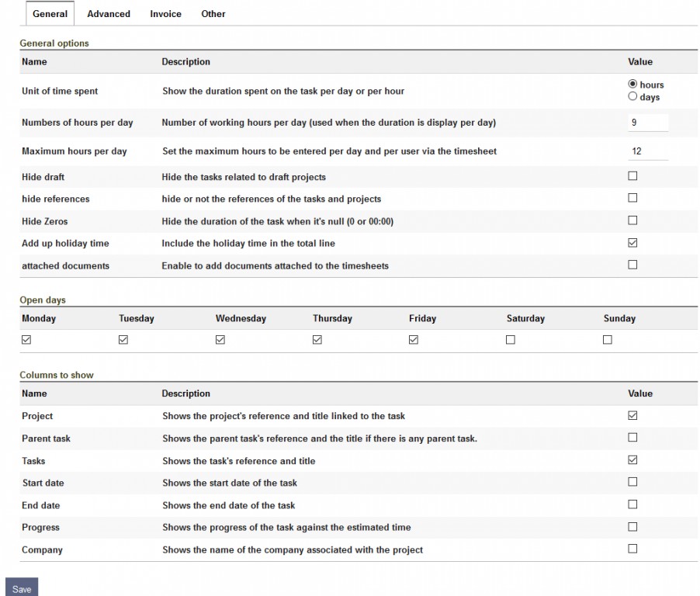
Task: Uncheck the Project column checkbox
Action: [632, 416]
